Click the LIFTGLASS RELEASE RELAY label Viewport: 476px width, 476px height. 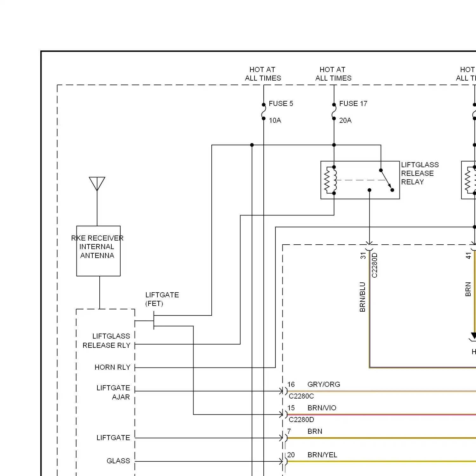(x=420, y=173)
